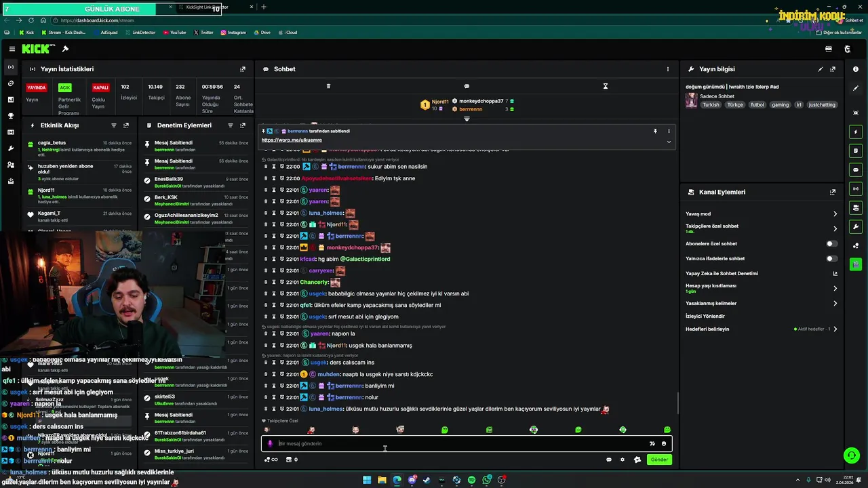Image resolution: width=868 pixels, height=488 pixels.
Task: Open the YouTube bookmark
Action: coord(174,33)
